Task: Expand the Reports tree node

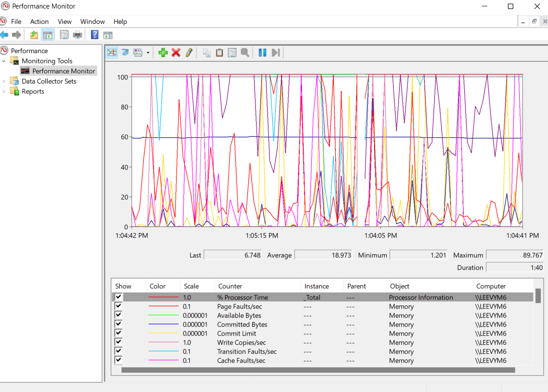Action: [4, 91]
